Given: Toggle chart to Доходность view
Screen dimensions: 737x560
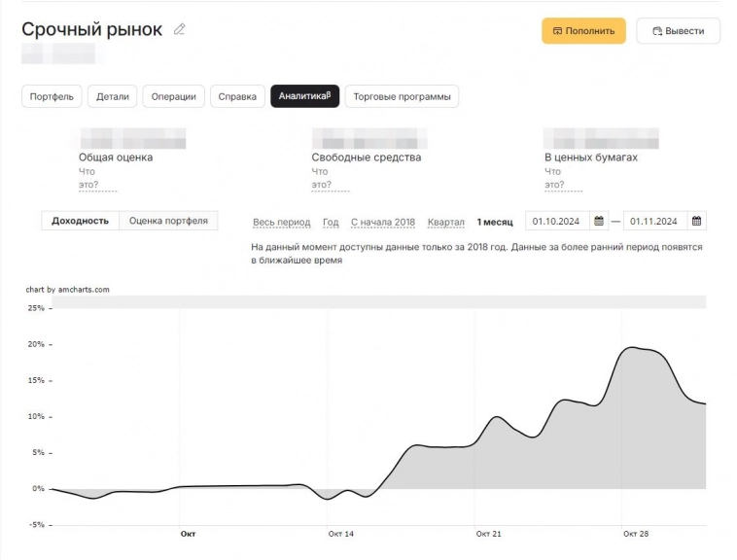Looking at the screenshot, I should pos(80,221).
